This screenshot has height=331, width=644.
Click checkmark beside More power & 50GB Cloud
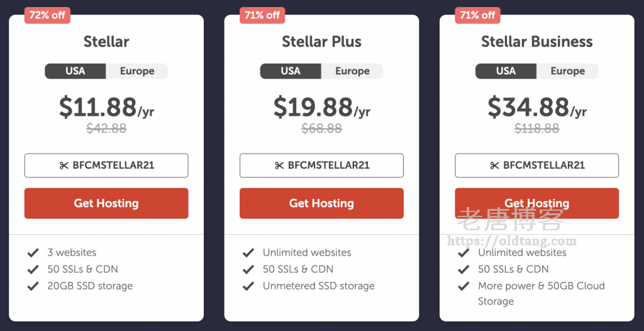coord(464,286)
